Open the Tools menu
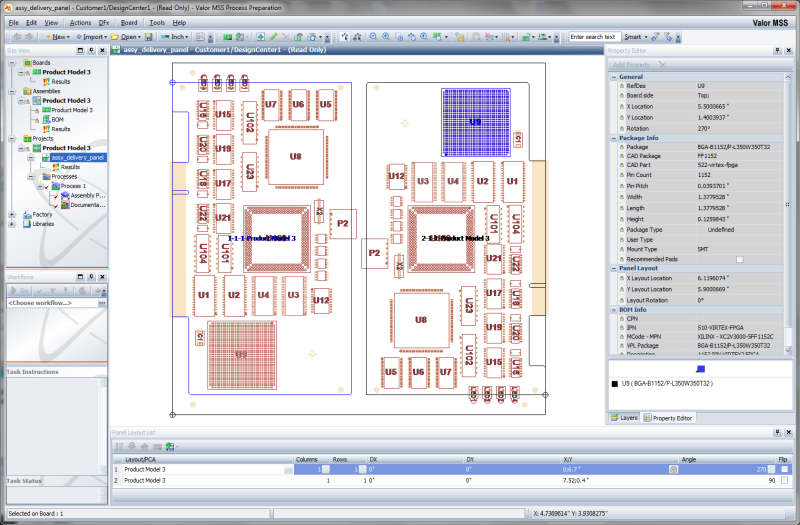This screenshot has width=800, height=525. 157,22
